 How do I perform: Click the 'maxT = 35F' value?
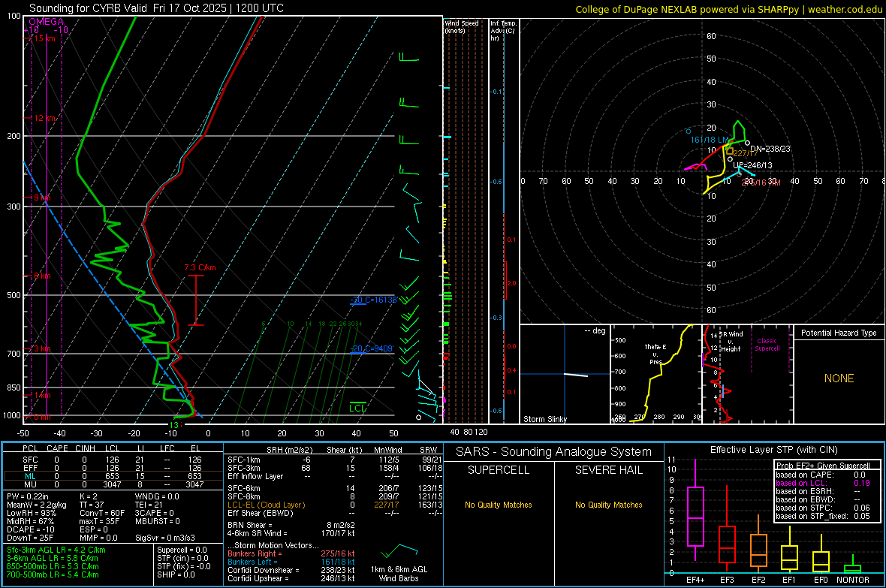click(x=100, y=521)
